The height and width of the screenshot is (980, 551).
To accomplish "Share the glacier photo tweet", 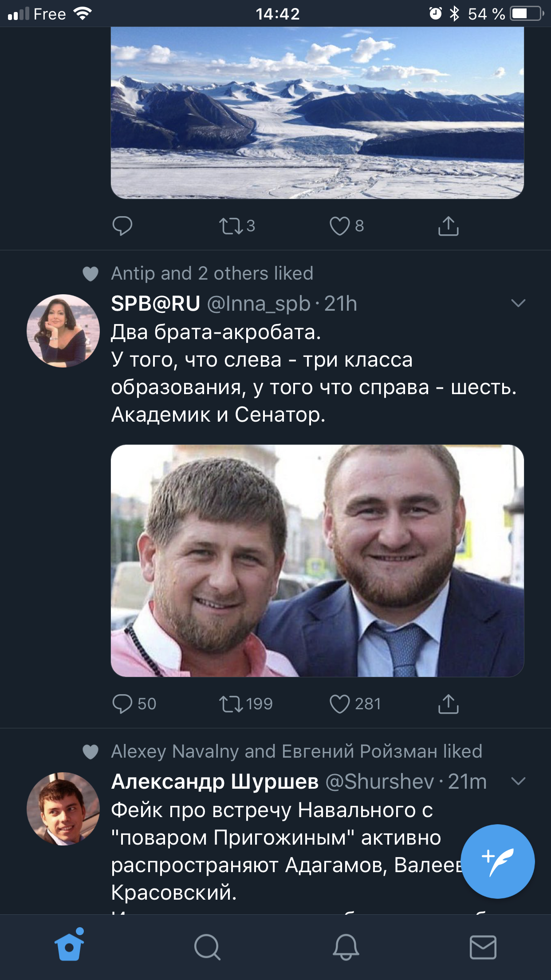I will (x=448, y=226).
